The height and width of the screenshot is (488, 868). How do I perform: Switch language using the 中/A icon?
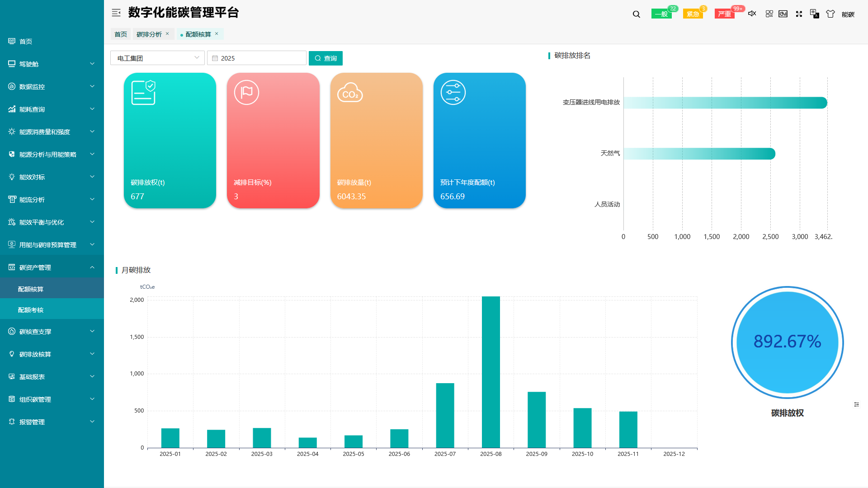[814, 14]
